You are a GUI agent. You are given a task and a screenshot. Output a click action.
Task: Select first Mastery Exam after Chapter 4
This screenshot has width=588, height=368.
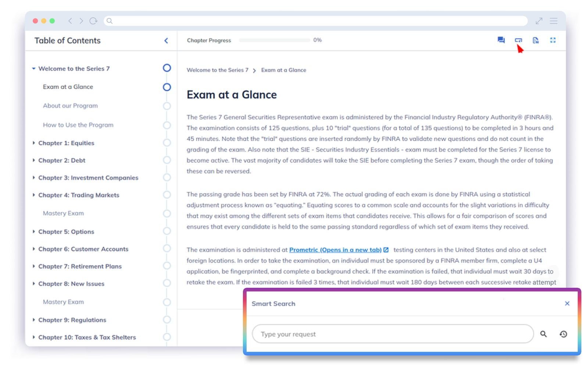(x=63, y=213)
